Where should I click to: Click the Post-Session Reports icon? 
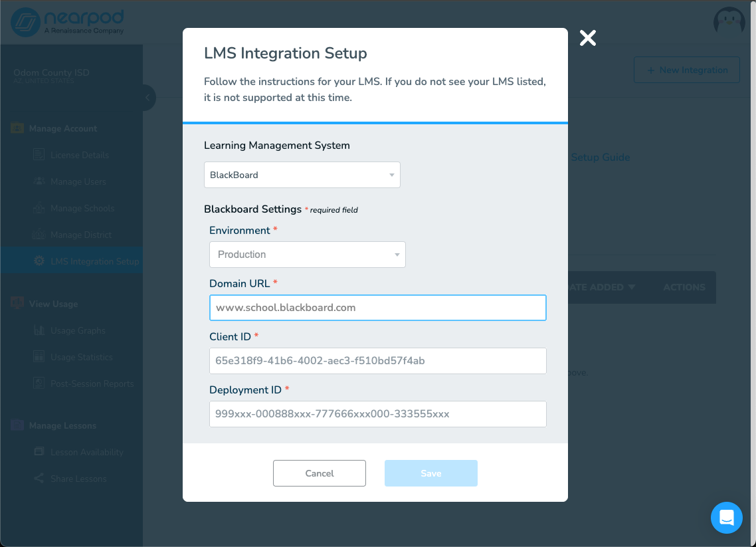(39, 383)
